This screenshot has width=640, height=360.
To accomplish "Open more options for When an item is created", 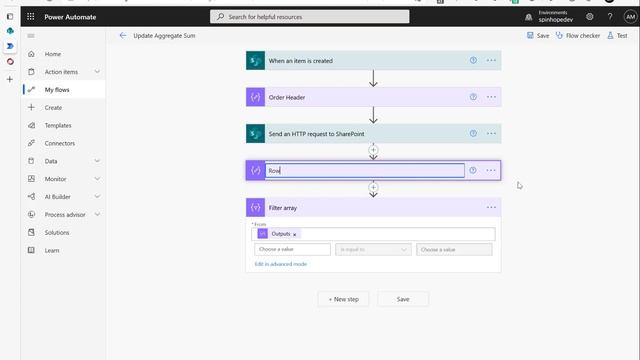I will (491, 60).
